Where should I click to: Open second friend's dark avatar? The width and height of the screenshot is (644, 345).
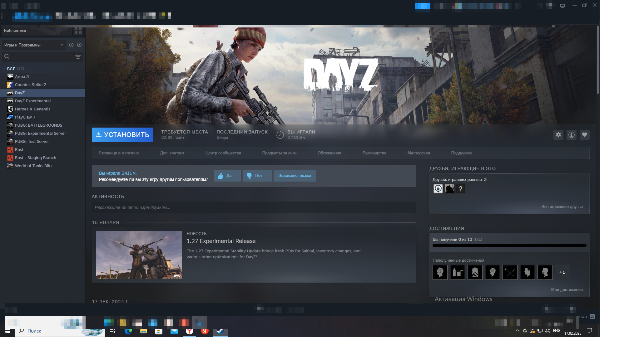(449, 189)
